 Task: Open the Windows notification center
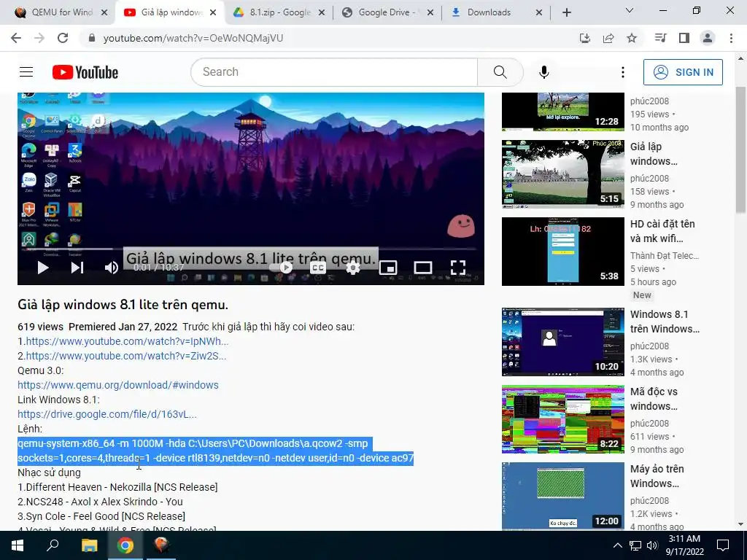tap(723, 545)
